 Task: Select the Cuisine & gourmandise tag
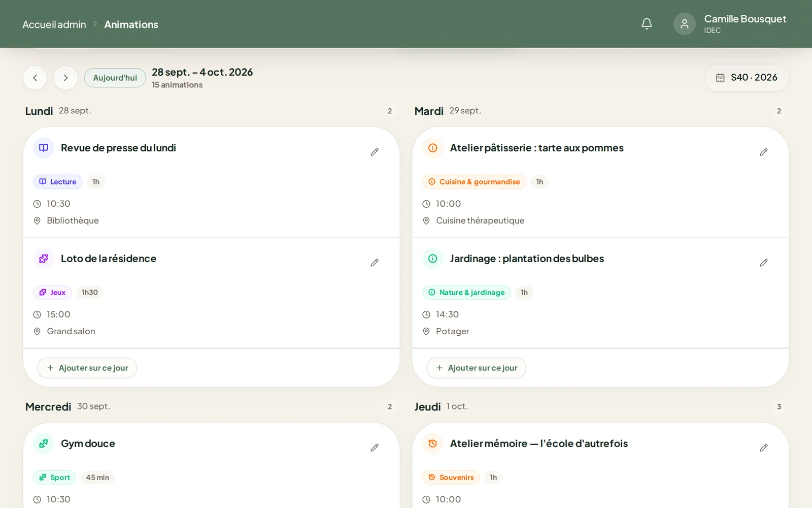pos(475,182)
